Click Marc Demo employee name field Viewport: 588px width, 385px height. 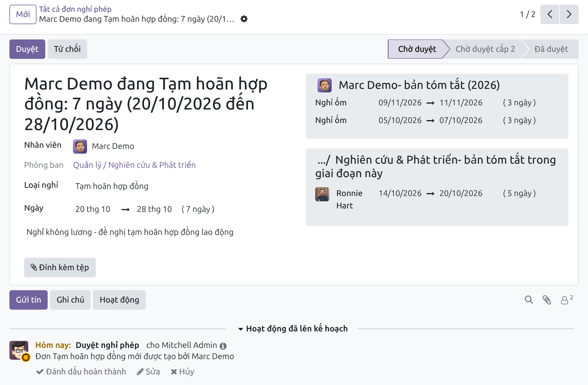coord(113,146)
